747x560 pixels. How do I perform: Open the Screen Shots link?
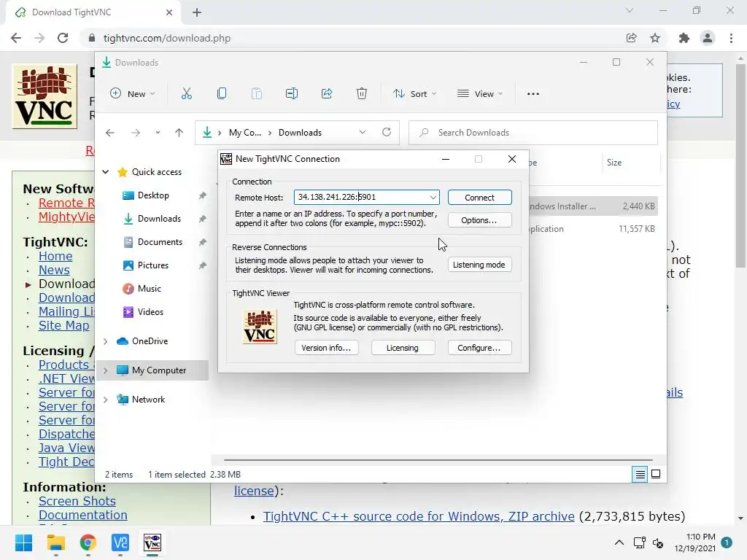[x=77, y=501]
